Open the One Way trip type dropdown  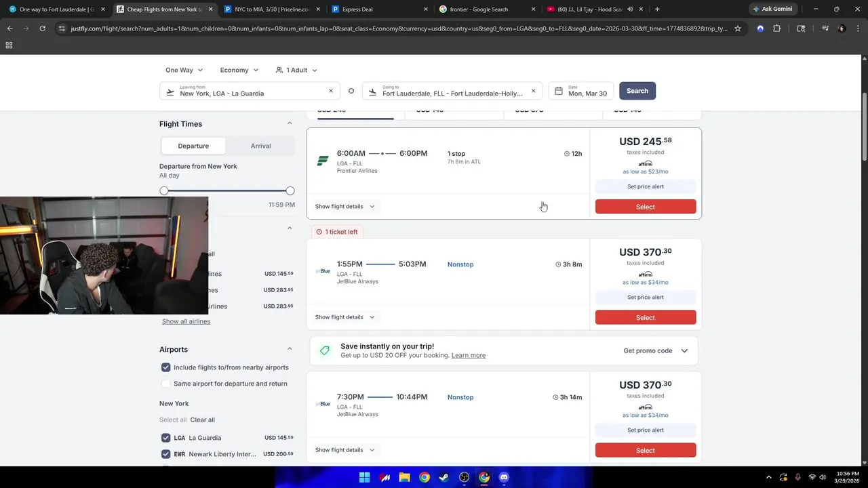click(x=184, y=70)
